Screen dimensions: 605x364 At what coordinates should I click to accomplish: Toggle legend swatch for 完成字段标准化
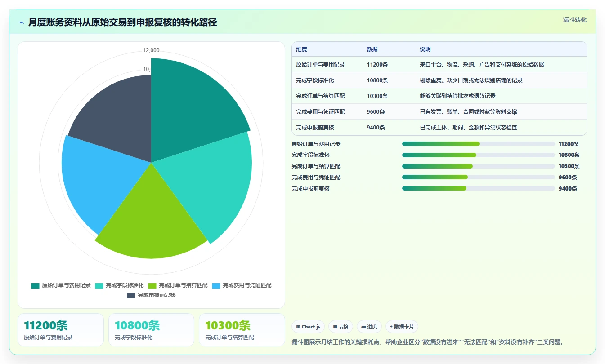99,285
